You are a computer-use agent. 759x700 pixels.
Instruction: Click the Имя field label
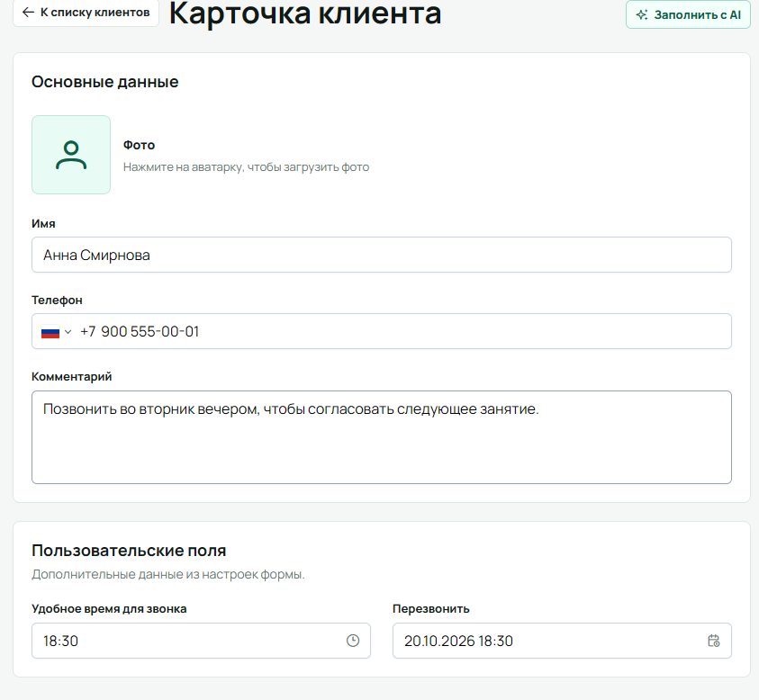pyautogui.click(x=43, y=224)
